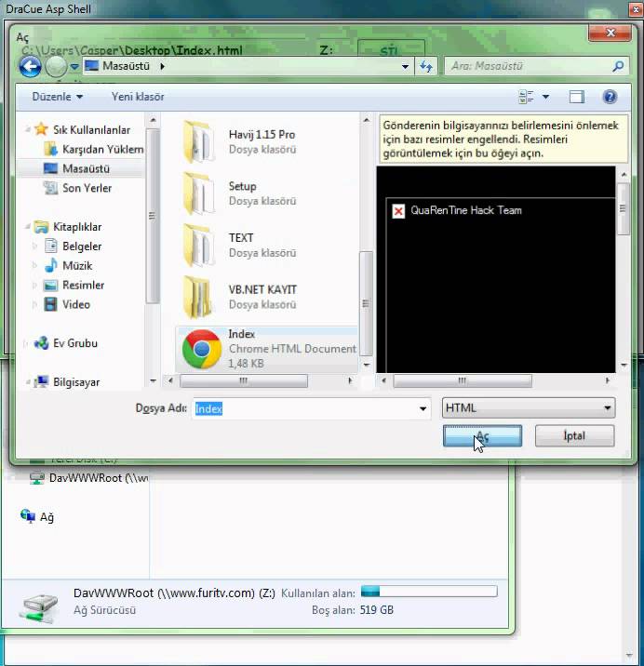
Task: Click the 'VB.NET KAYIT' folder name
Action: [x=262, y=289]
